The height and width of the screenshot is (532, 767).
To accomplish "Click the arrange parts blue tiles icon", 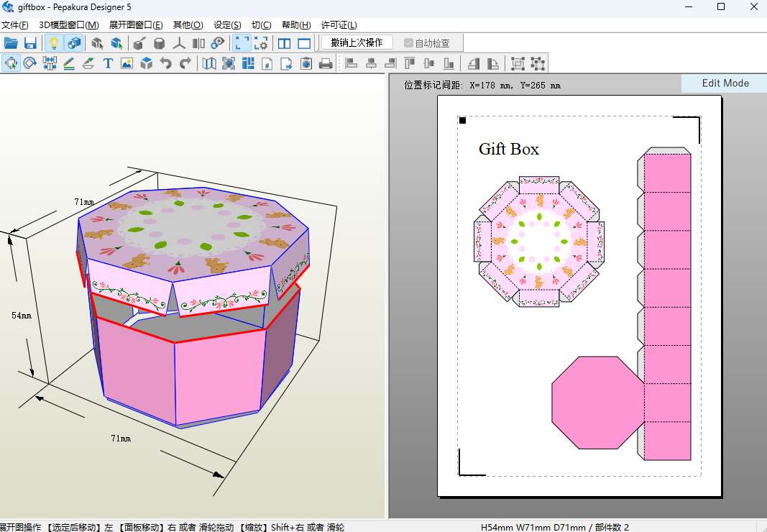I will 248,63.
